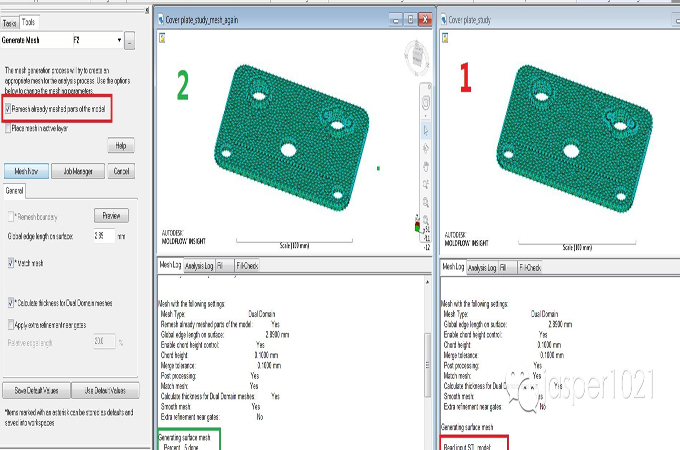Click 'Mesh Type: Dual Domain' line in mesh_again log
Viewport: 680px width, 450px height.
click(x=218, y=314)
